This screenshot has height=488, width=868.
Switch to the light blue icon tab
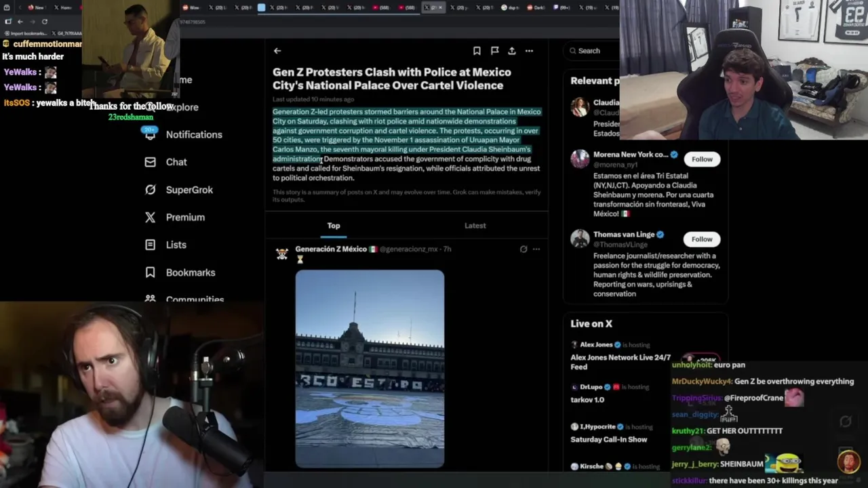[x=262, y=7]
